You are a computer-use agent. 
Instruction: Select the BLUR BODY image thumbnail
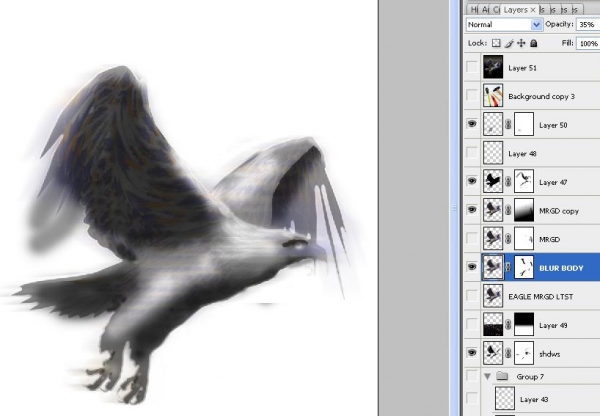(x=493, y=267)
